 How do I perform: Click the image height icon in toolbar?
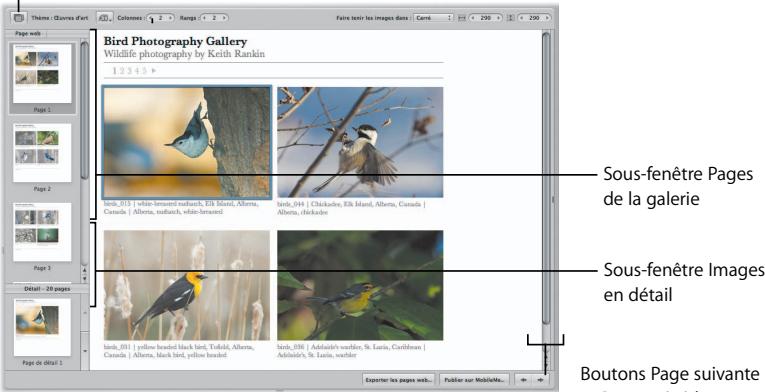pyautogui.click(x=511, y=18)
